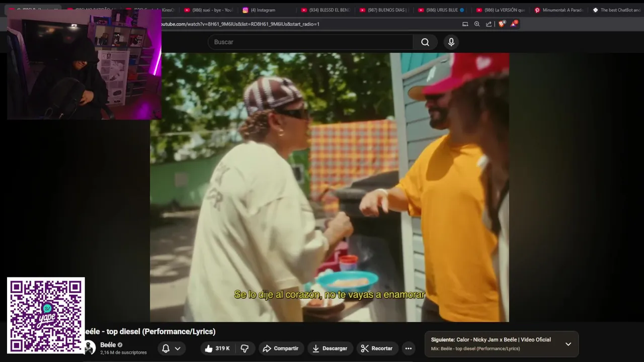Switch to The best ChatBot tab
The height and width of the screenshot is (362, 644).
point(616,10)
